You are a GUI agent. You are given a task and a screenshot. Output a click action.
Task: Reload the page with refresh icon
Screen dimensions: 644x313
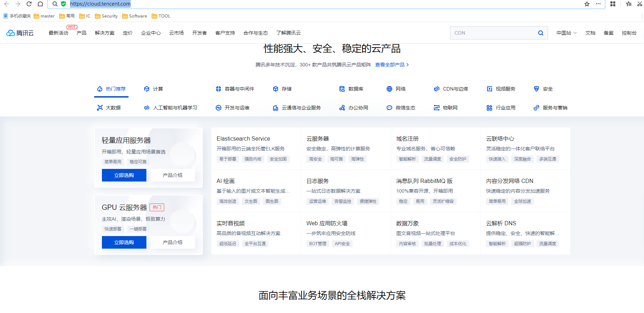pos(29,4)
